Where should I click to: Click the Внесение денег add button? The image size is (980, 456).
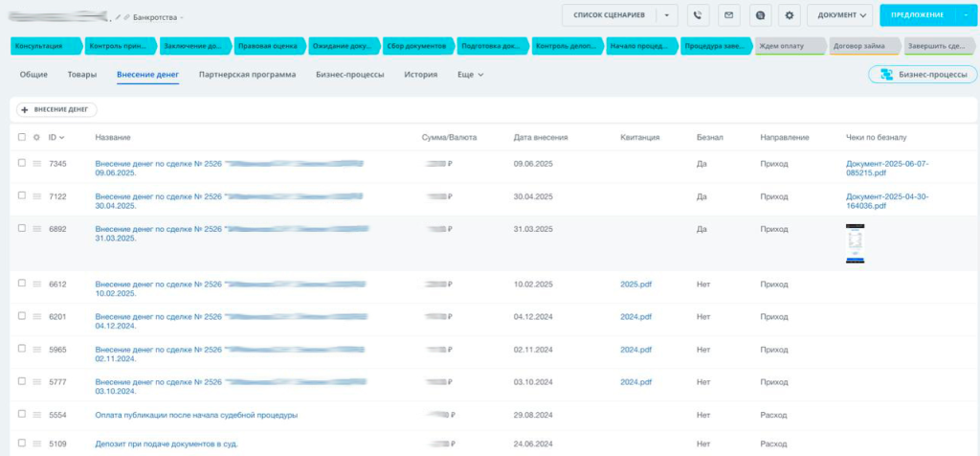click(x=56, y=109)
